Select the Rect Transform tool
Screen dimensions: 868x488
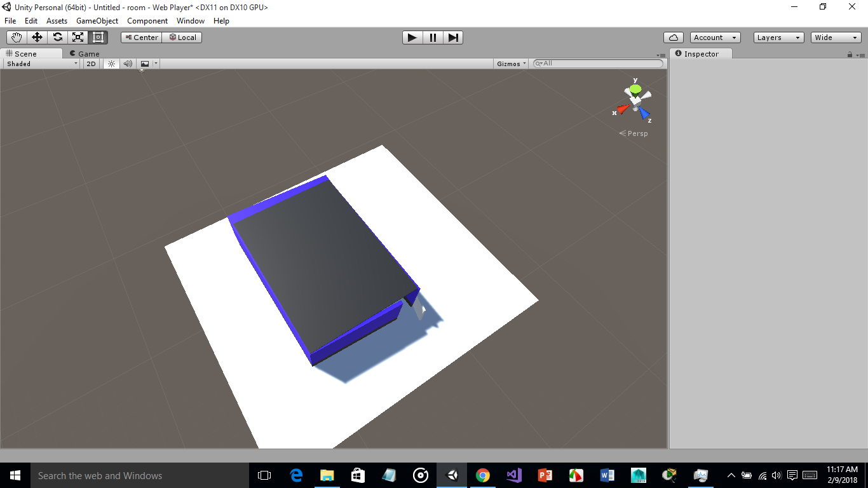[x=98, y=37]
